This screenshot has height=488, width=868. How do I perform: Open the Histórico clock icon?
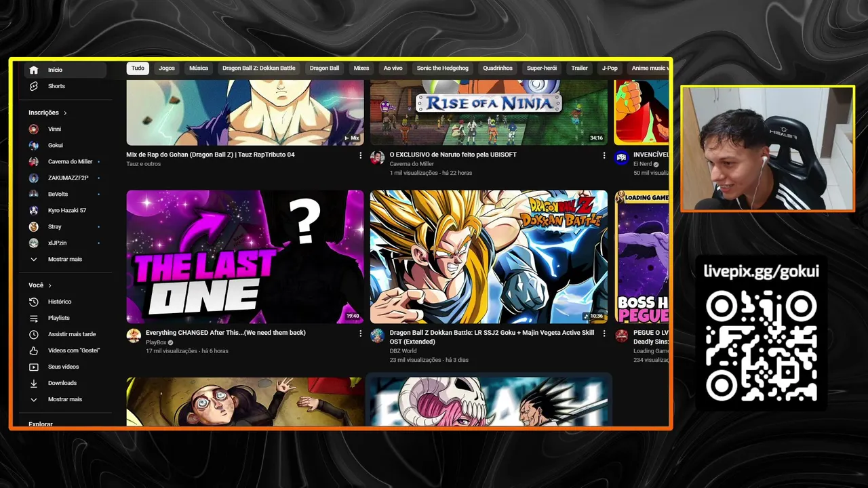[34, 302]
